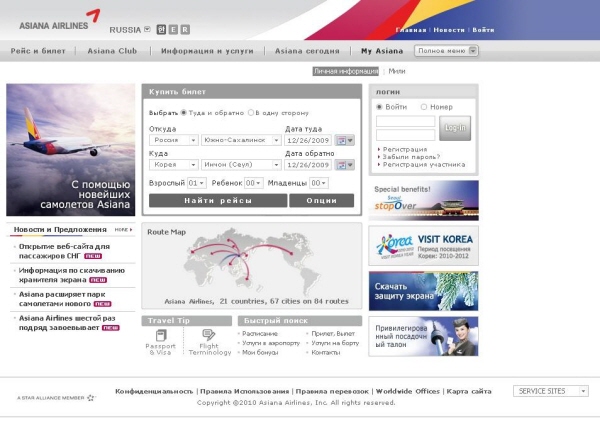Screen dimensions: 600x428
Task: Open the Visit Korea banner
Action: (x=423, y=245)
